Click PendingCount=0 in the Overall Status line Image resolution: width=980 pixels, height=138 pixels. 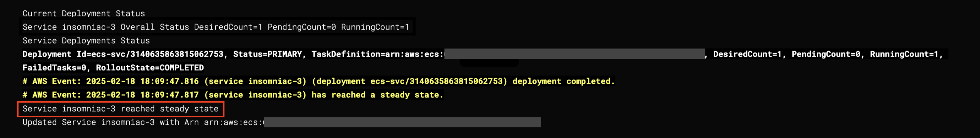coord(302,27)
